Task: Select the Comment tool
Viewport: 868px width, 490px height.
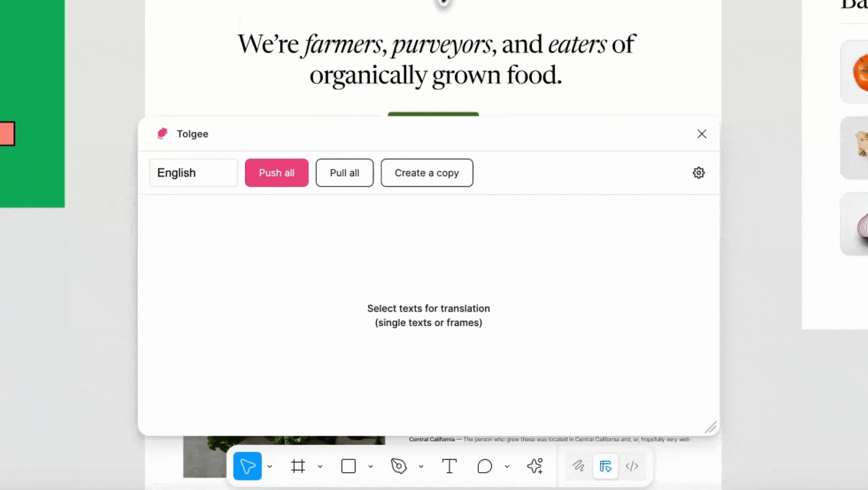Action: (484, 466)
